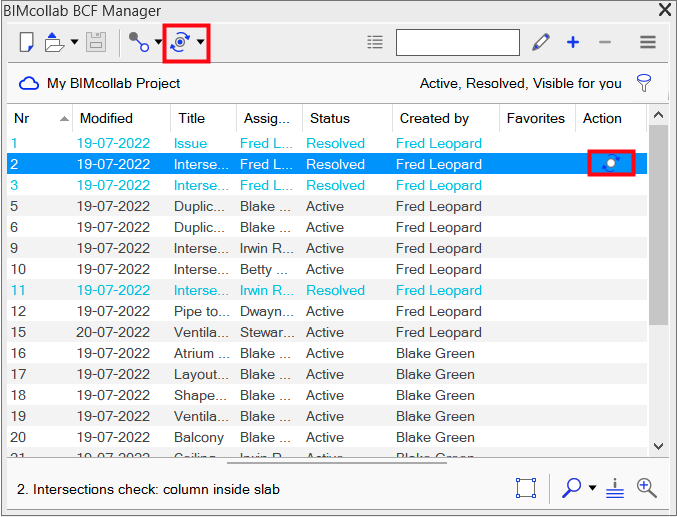Sort by Status column header
This screenshot has width=677, height=517.
coord(348,118)
